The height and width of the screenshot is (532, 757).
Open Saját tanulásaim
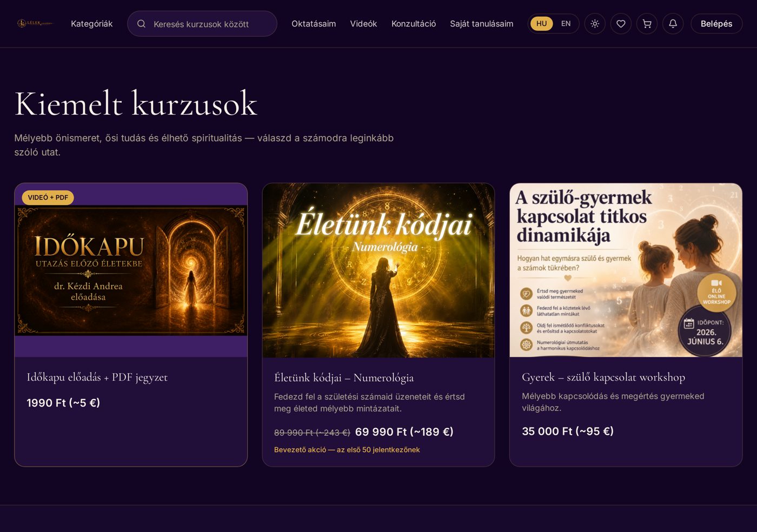(482, 24)
